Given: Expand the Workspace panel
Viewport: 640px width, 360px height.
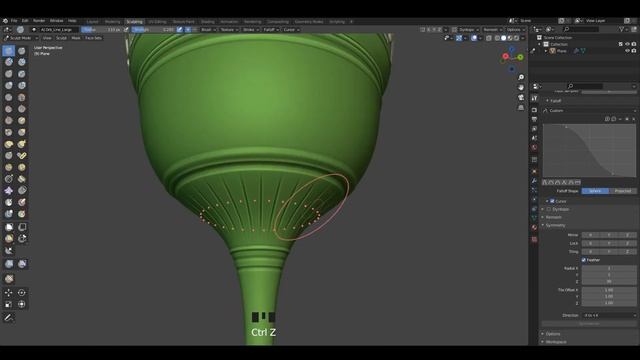Looking at the screenshot, I should (x=555, y=342).
